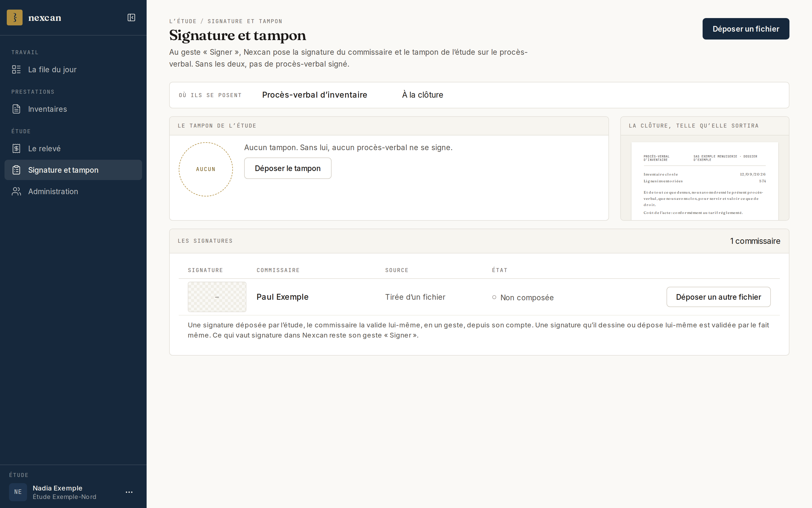
Task: Click Paul Exemple's empty signature thumbnail
Action: click(217, 297)
